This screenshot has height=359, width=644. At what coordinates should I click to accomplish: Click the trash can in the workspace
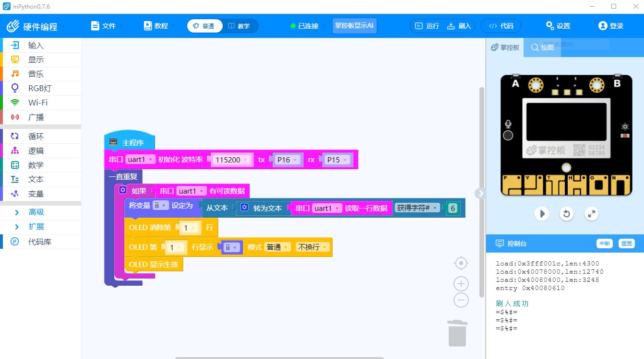457,333
